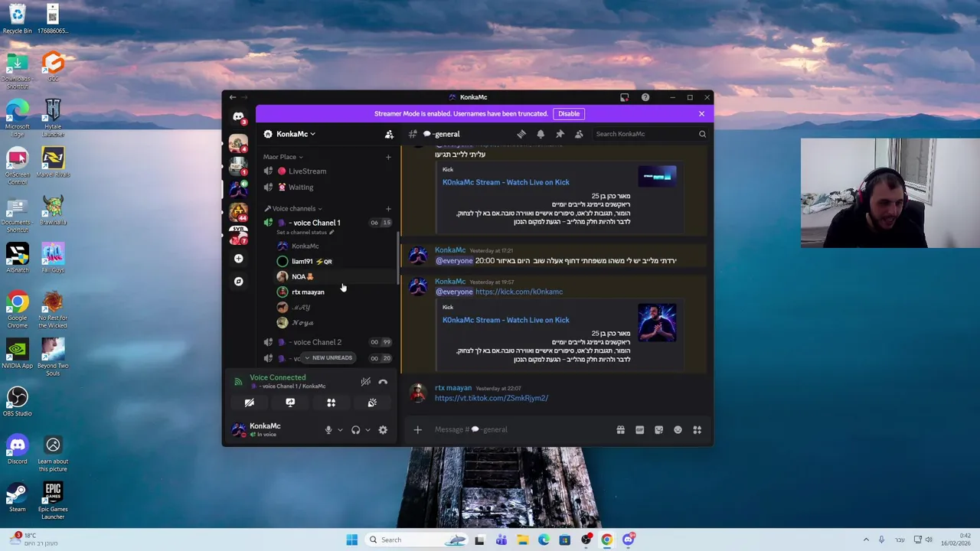Open the gift icon in message bar
The height and width of the screenshot is (551, 980).
pyautogui.click(x=620, y=429)
